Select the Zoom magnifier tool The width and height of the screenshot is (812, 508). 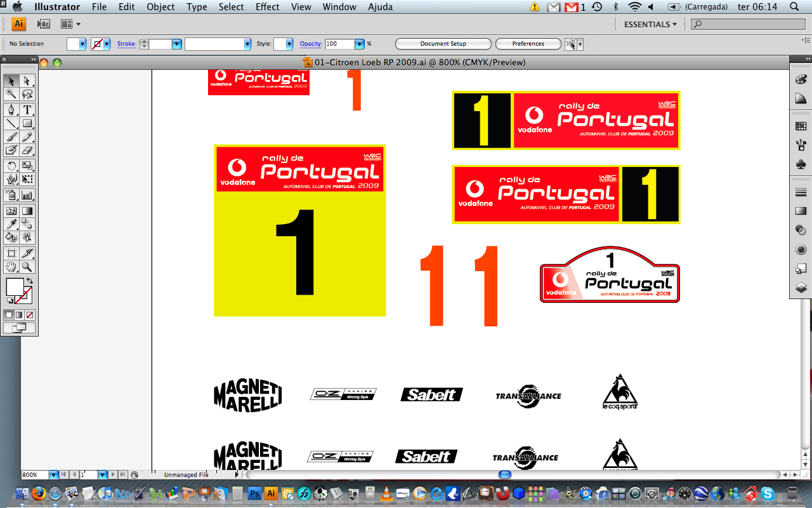coord(27,267)
